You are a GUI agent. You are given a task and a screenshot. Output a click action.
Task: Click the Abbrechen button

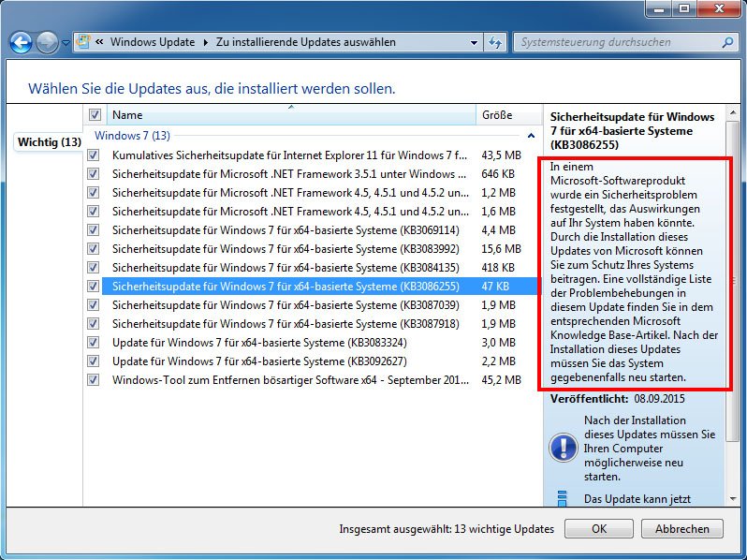pos(681,529)
